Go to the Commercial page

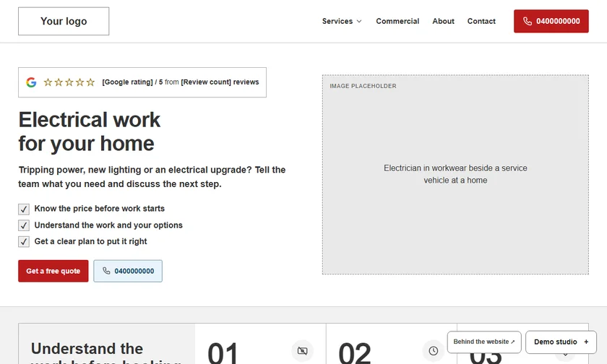[x=397, y=21]
